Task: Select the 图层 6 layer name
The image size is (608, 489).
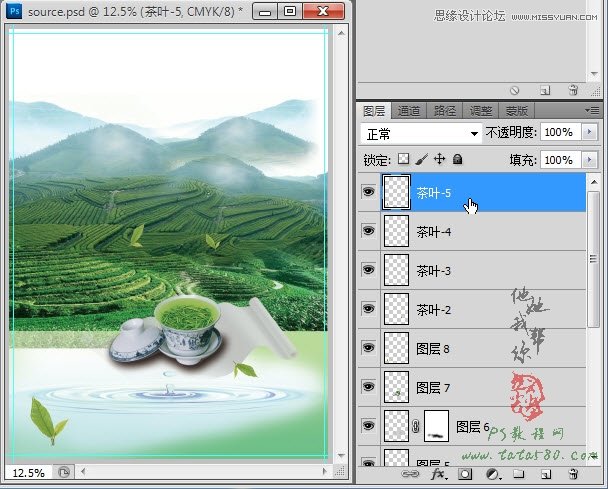Action: click(472, 427)
